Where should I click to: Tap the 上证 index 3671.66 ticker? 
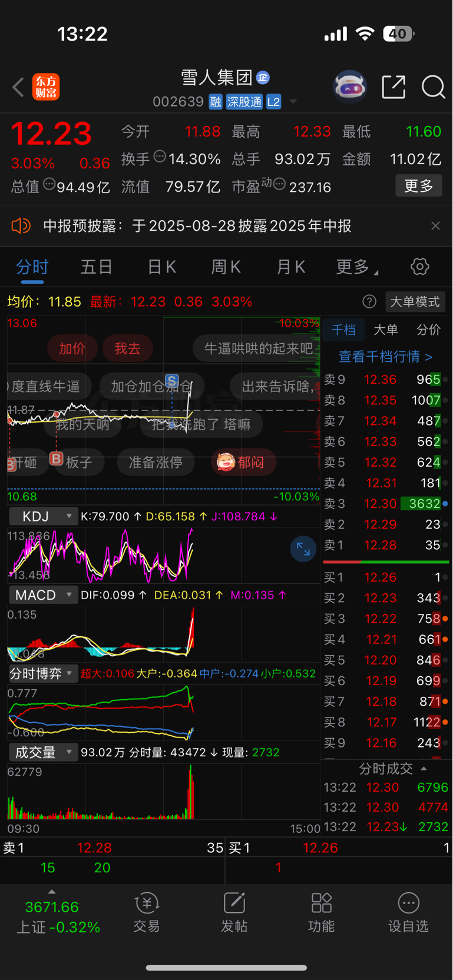58,917
